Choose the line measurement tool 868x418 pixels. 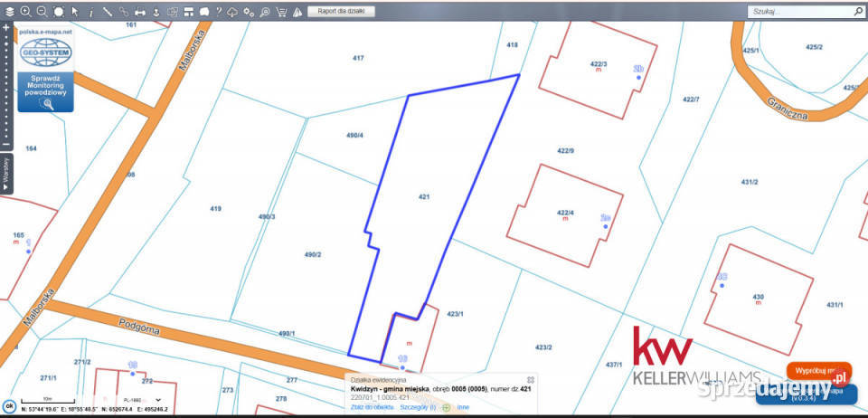coord(108,12)
